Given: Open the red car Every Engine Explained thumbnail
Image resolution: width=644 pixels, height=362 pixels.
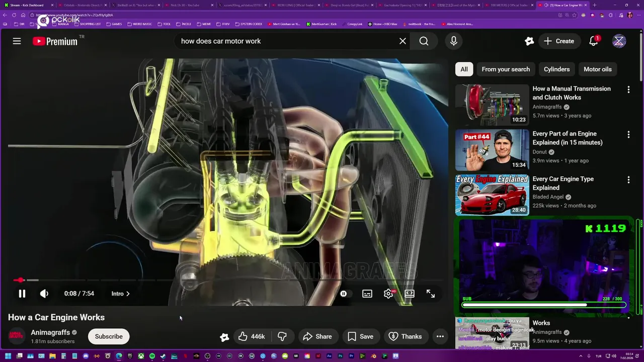Looking at the screenshot, I should point(492,195).
